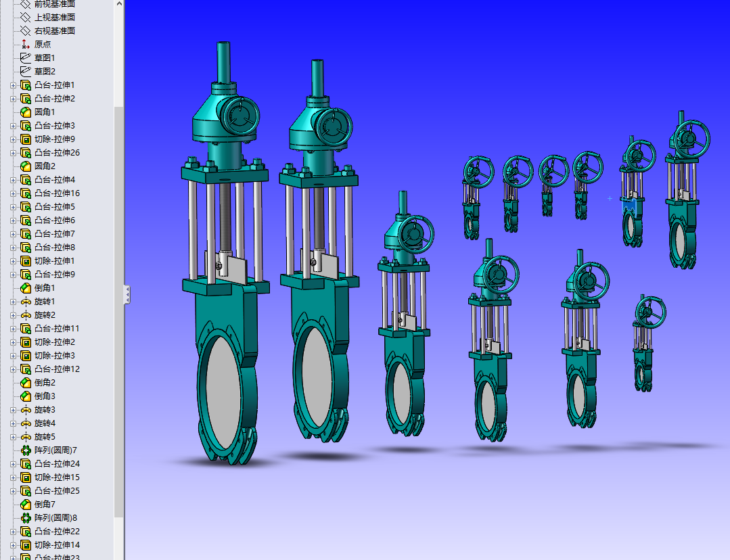Select the 凸台-拉伸22 tree label
Viewport: 730px width, 560px height.
[57, 531]
